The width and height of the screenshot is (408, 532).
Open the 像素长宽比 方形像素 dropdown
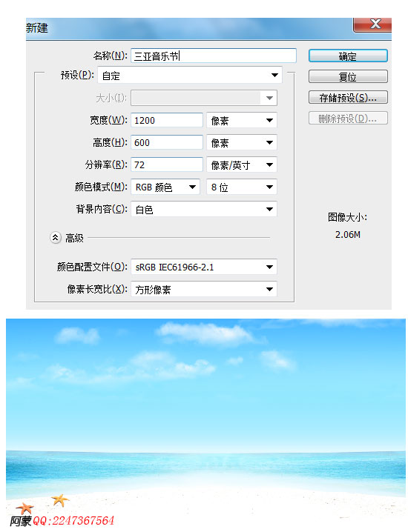tap(204, 290)
